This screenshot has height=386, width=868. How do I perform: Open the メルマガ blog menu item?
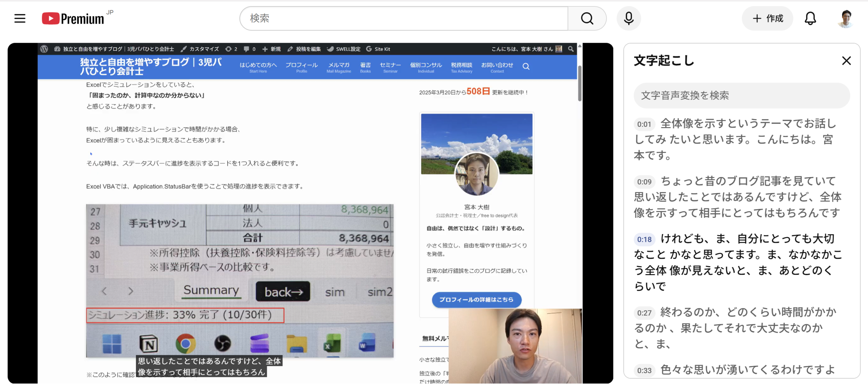[339, 67]
